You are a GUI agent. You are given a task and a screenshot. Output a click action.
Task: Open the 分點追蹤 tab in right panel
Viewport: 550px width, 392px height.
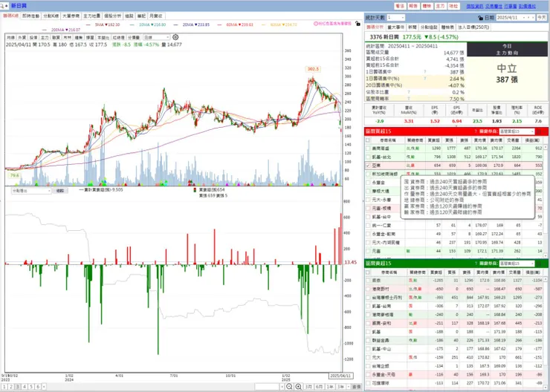coord(429,27)
